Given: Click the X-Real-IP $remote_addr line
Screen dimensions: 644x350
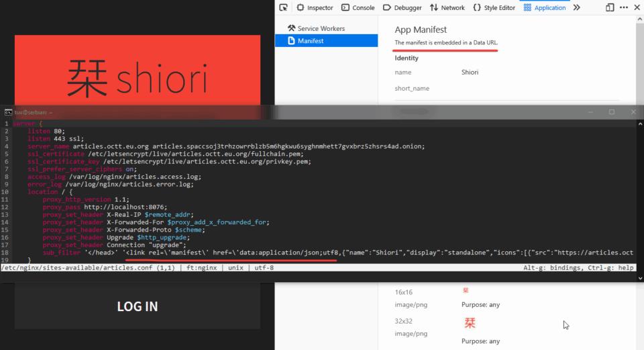Looking at the screenshot, I should (118, 215).
